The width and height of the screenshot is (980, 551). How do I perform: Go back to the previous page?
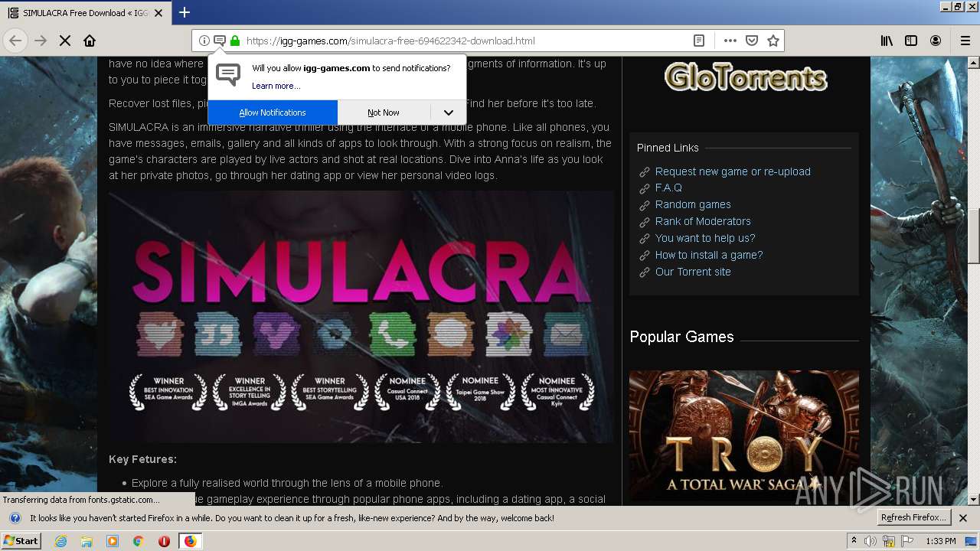(15, 41)
